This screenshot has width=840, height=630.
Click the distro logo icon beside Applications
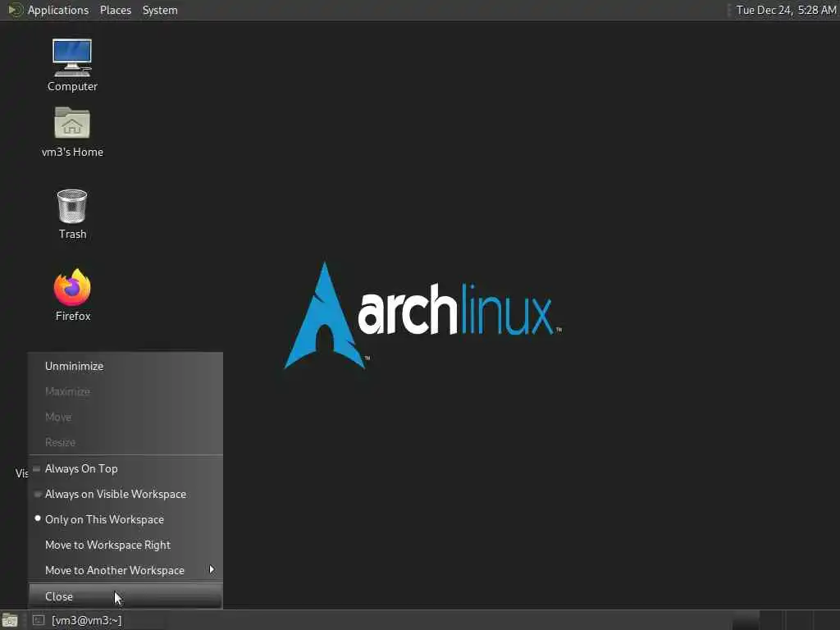pyautogui.click(x=15, y=10)
